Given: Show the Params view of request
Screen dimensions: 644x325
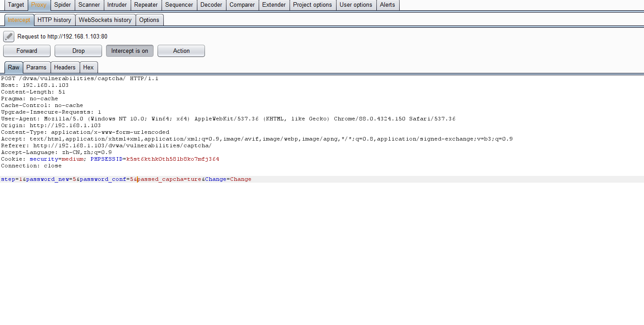Looking at the screenshot, I should pyautogui.click(x=36, y=68).
